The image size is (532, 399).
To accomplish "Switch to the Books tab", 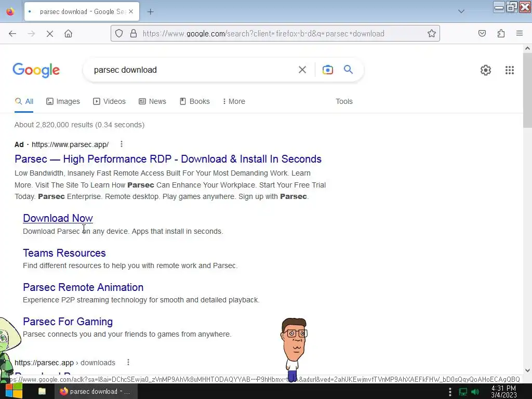I will click(x=195, y=101).
